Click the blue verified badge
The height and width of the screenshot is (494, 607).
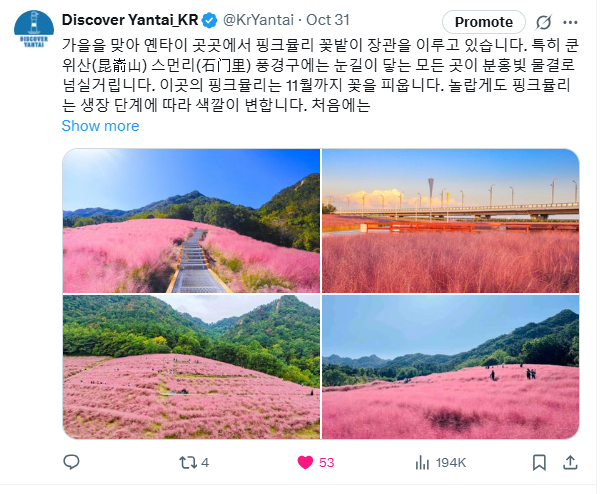pos(210,21)
